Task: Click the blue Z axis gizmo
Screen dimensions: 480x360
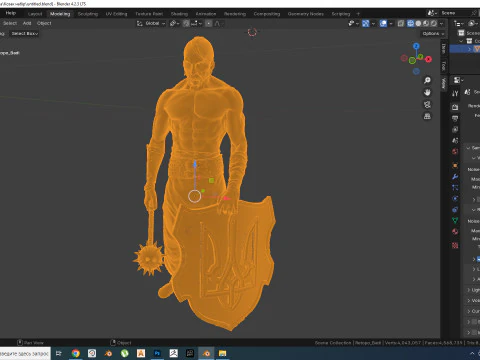Action: (x=416, y=46)
